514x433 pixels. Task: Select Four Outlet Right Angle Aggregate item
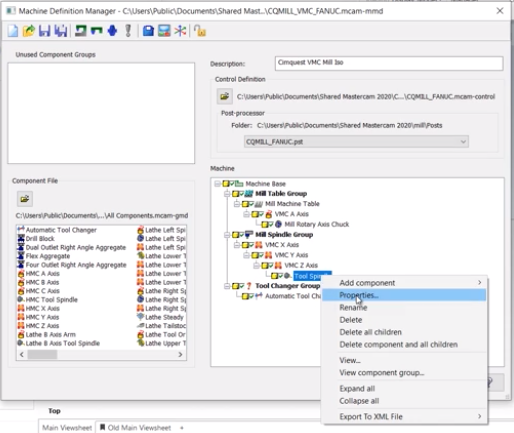72,265
